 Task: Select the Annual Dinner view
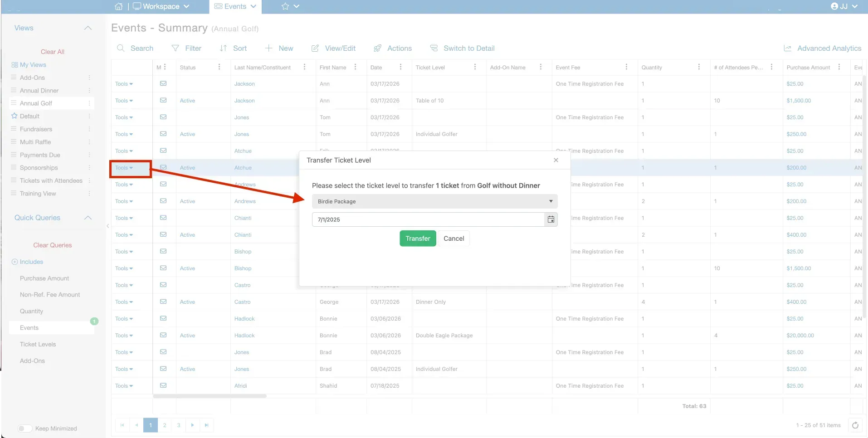39,91
